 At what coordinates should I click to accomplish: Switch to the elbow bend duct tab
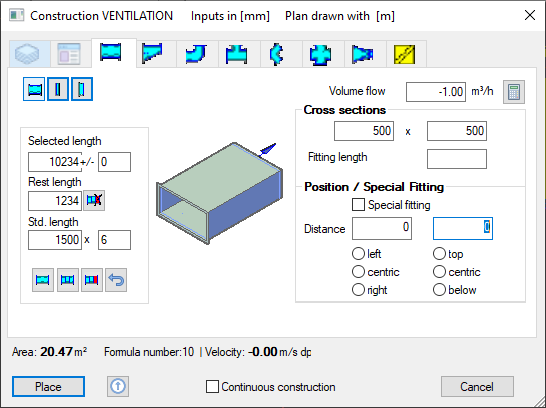(196, 54)
